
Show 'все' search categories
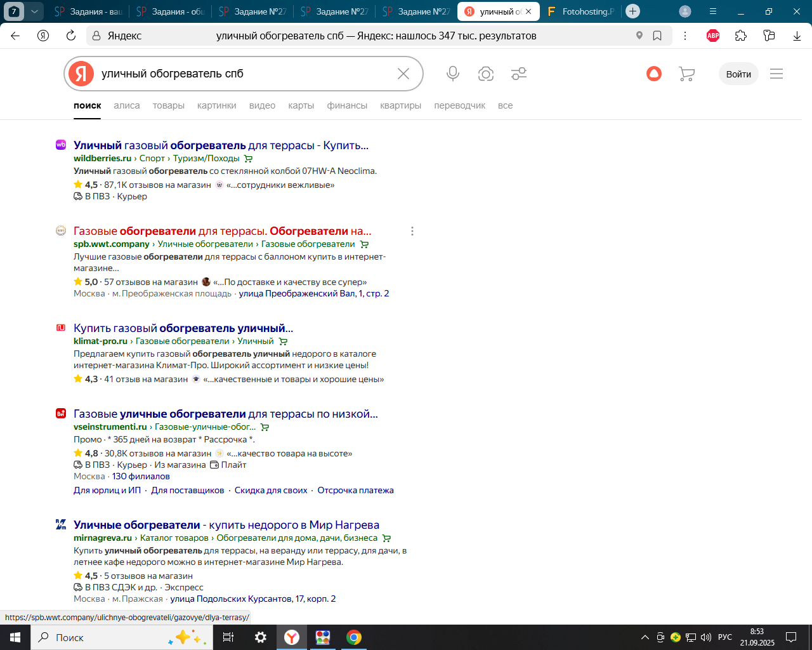(506, 105)
